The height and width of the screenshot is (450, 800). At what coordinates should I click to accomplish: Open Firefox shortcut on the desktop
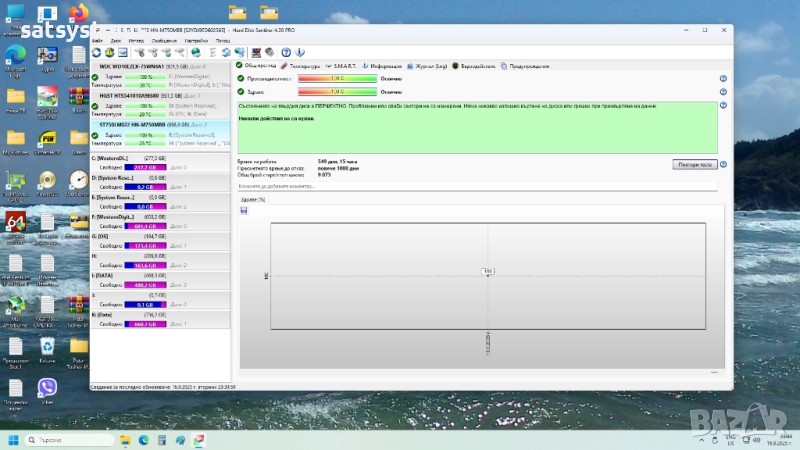78,14
